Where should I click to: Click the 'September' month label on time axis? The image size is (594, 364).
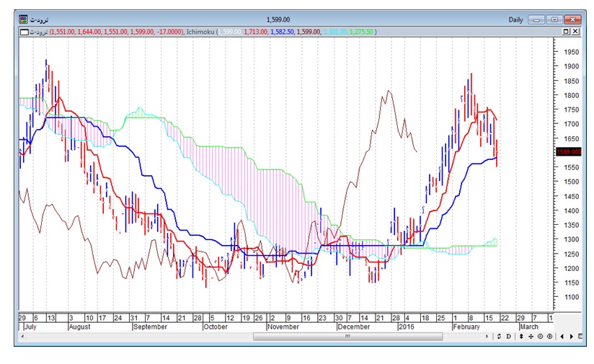[x=151, y=327]
